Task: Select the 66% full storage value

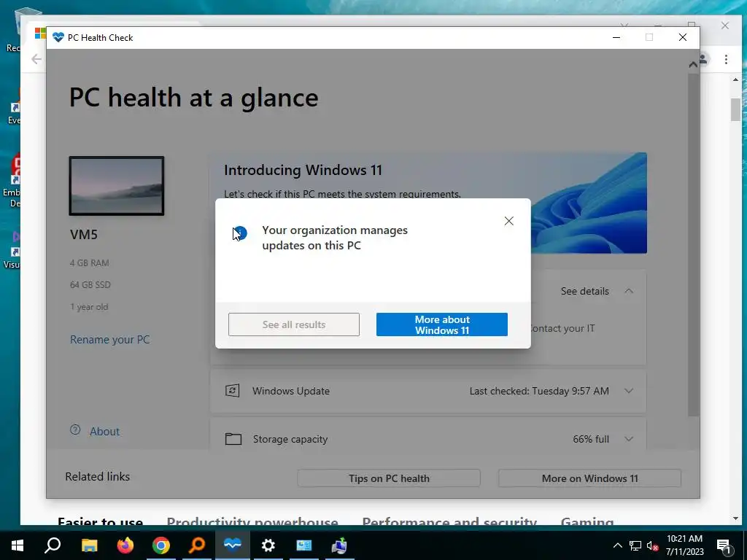Action: [x=591, y=439]
